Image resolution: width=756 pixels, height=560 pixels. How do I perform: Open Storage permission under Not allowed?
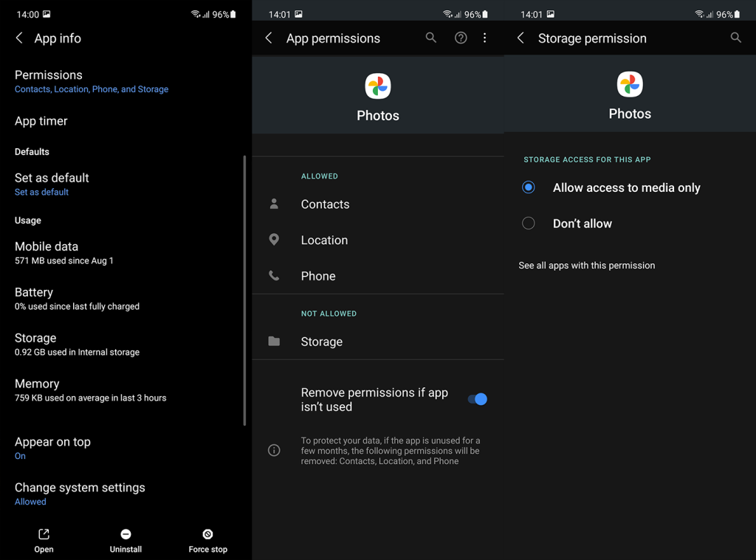[378, 341]
